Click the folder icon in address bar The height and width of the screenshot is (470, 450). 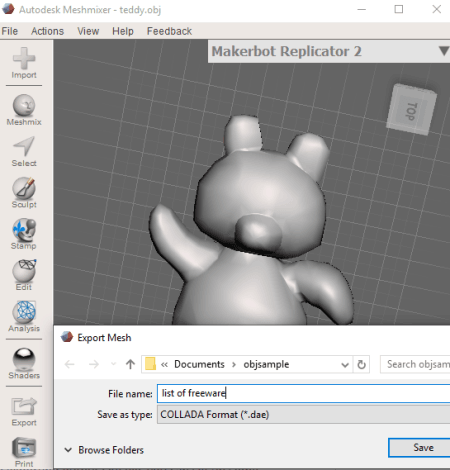(x=150, y=364)
